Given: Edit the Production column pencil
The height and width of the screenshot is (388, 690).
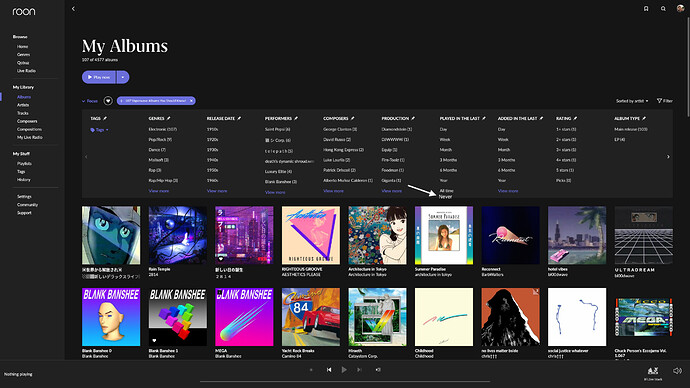Looking at the screenshot, I should pos(413,118).
